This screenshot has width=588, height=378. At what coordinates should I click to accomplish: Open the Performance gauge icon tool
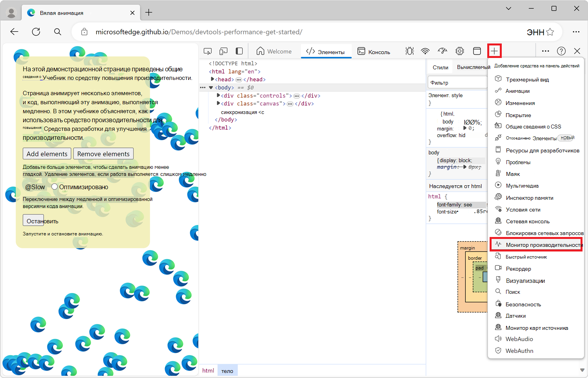point(443,51)
